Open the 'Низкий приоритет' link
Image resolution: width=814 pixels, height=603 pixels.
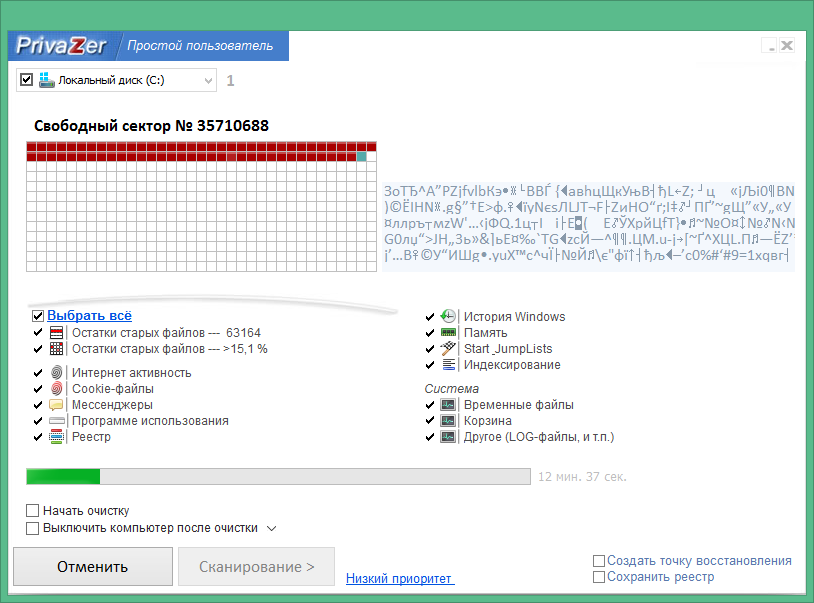pos(399,578)
